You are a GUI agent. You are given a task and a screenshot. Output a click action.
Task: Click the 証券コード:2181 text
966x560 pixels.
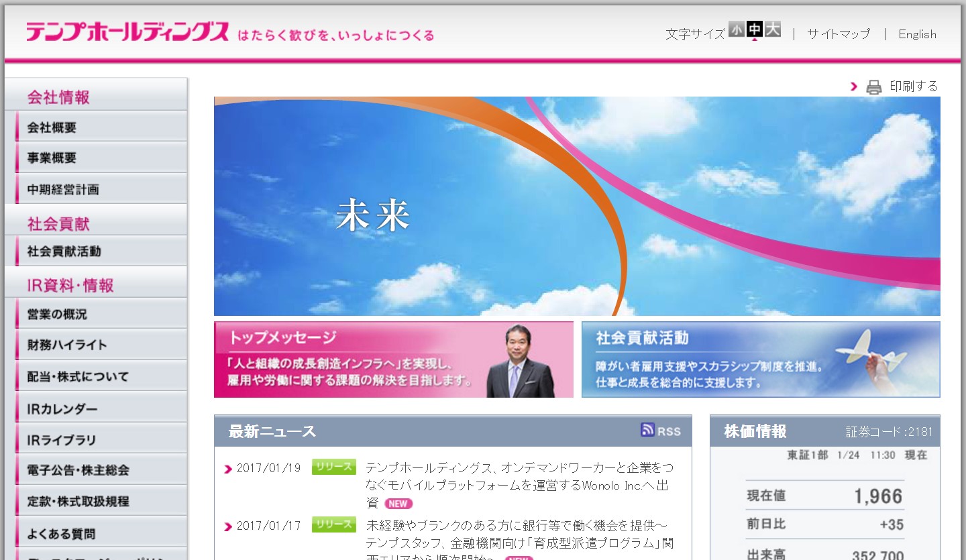[889, 432]
